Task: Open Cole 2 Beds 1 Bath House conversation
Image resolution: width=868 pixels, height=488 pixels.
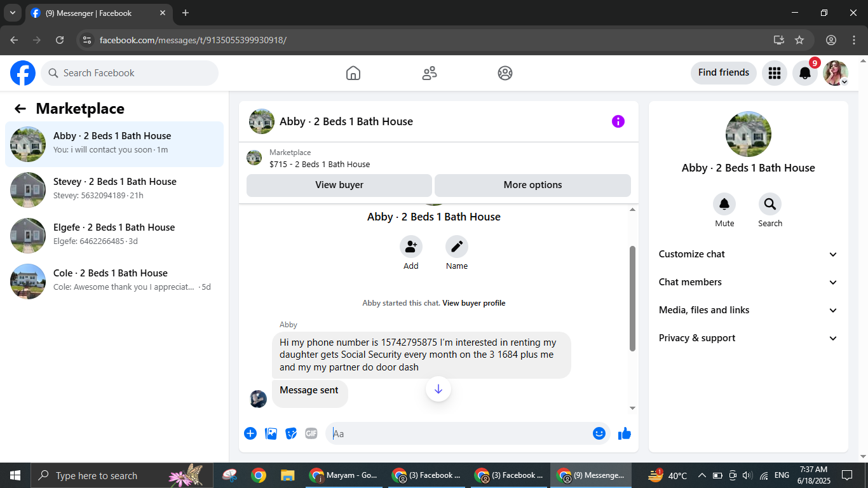Action: coord(114,281)
